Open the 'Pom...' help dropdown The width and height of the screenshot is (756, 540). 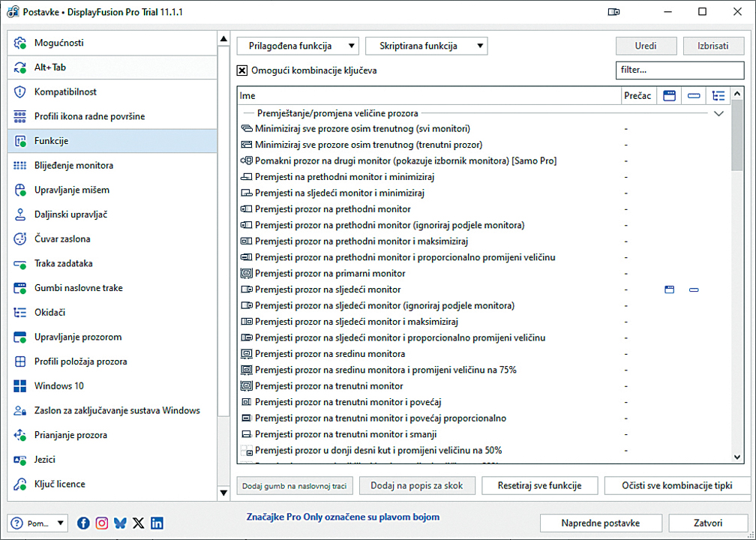[37, 523]
